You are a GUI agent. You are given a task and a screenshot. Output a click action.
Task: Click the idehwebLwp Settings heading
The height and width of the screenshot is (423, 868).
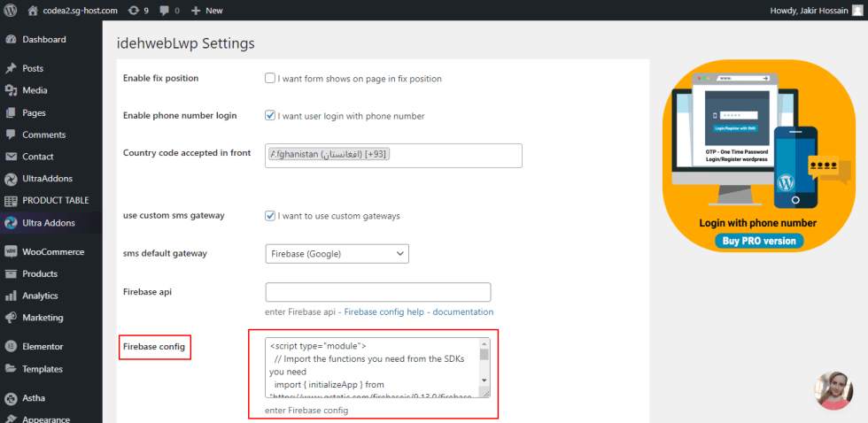pos(185,43)
